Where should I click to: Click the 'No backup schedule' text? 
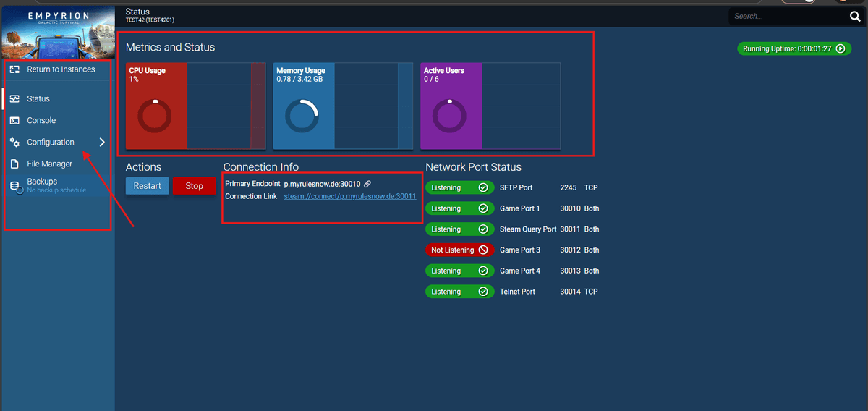(x=56, y=190)
